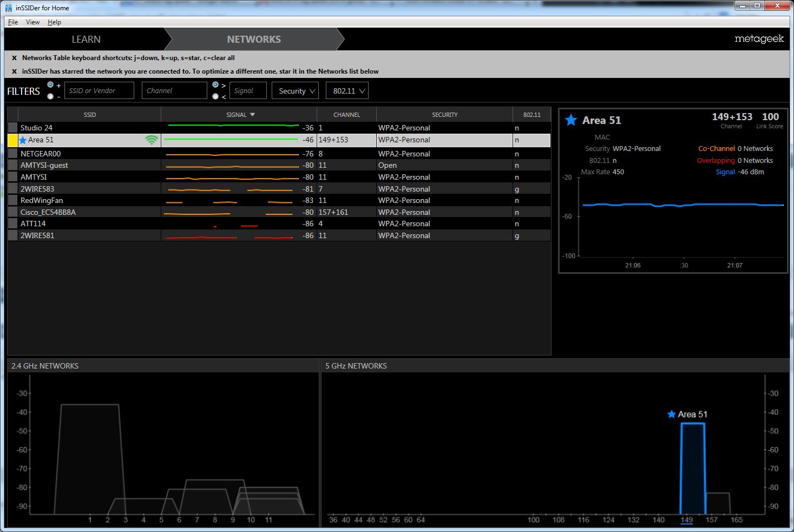Sort by the SSID column header
This screenshot has width=794, height=532.
(x=90, y=115)
